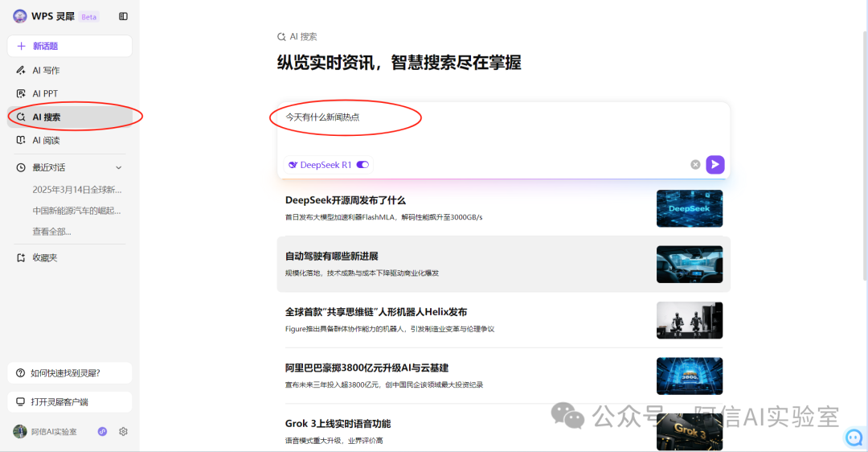Click the humanoid robots thumbnail
This screenshot has height=452, width=868.
[x=690, y=320]
